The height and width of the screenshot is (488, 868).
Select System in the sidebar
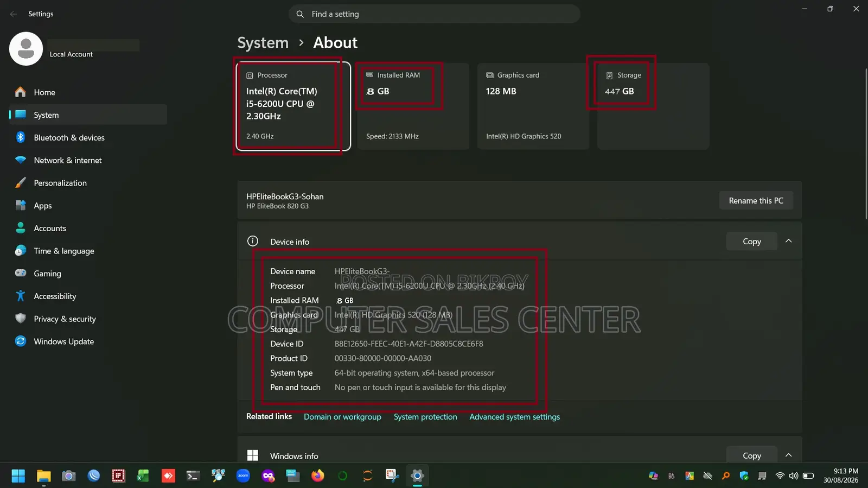[88, 115]
